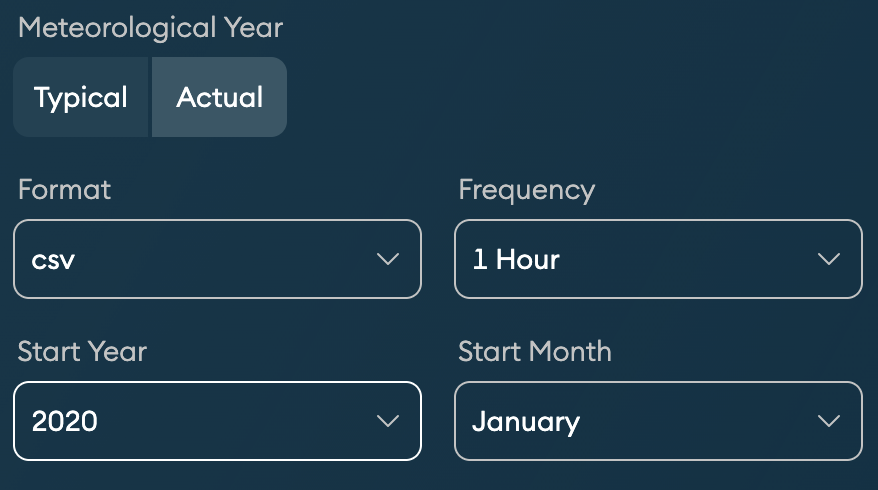Click the 'csv' value text

tap(54, 260)
